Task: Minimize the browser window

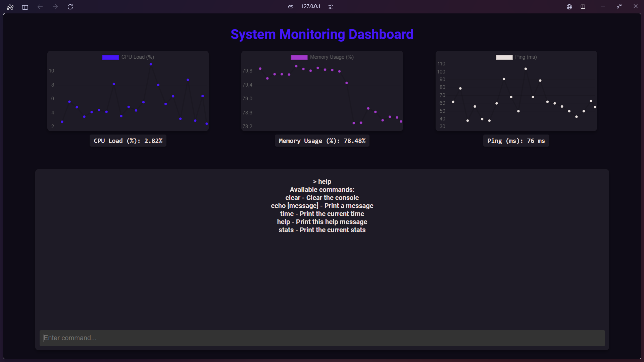Action: pyautogui.click(x=602, y=6)
